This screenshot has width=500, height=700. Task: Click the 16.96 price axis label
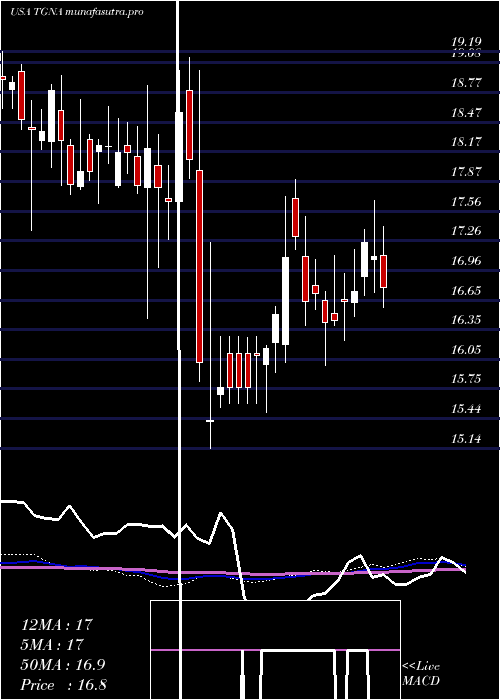coord(466,261)
